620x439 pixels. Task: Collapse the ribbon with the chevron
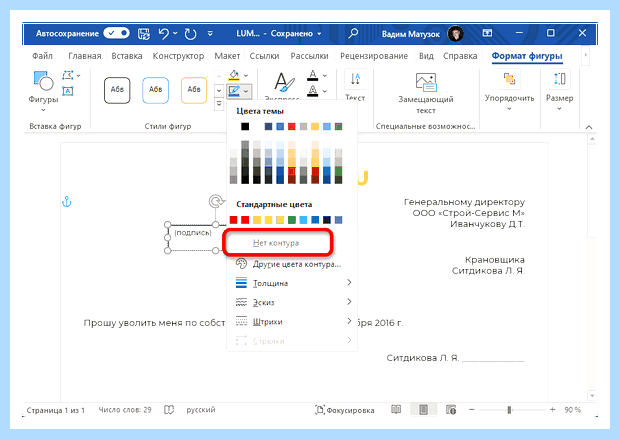pos(589,127)
